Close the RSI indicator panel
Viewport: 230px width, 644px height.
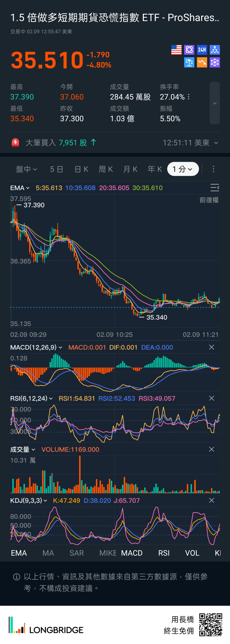pos(211,398)
